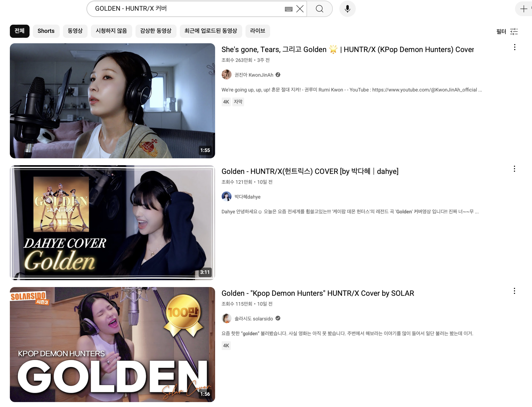Open more options for dahye cover video

tap(514, 169)
